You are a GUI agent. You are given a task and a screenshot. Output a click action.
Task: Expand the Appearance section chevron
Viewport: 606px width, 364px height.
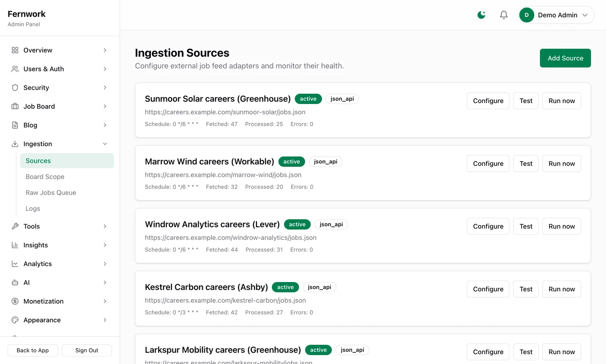tap(105, 320)
